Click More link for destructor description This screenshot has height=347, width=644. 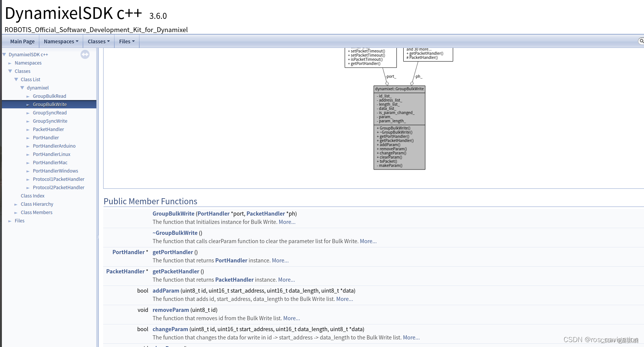(x=368, y=241)
